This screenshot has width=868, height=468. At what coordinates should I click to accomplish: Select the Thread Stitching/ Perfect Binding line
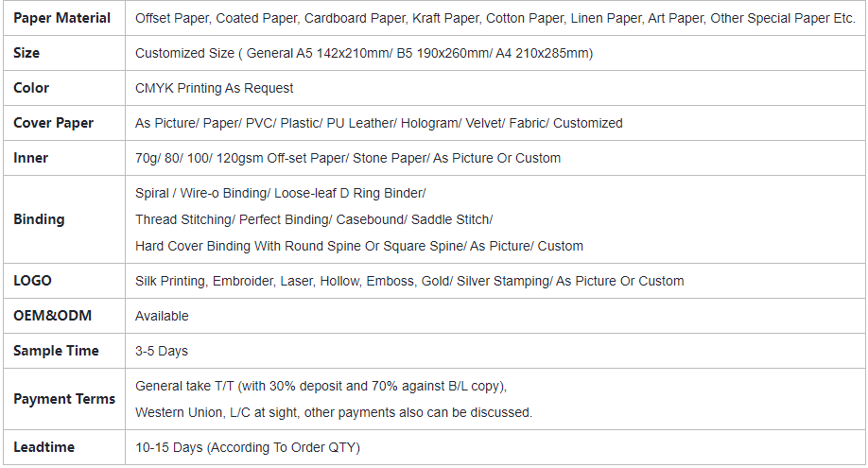(x=314, y=220)
